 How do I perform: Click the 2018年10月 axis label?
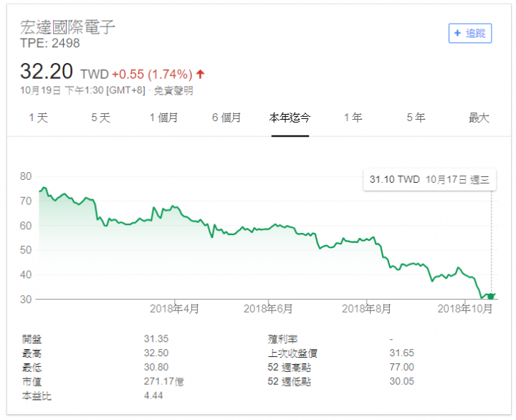465,309
